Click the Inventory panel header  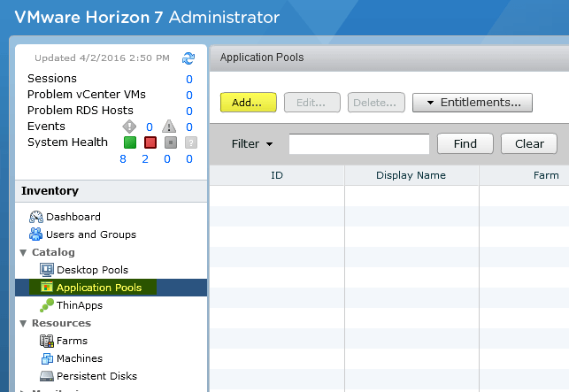coord(111,191)
